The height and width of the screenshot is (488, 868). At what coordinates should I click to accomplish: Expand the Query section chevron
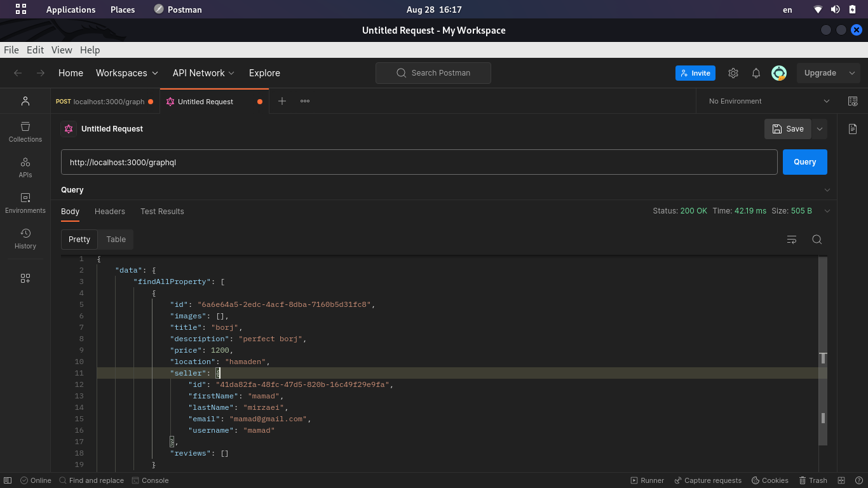[x=827, y=190]
